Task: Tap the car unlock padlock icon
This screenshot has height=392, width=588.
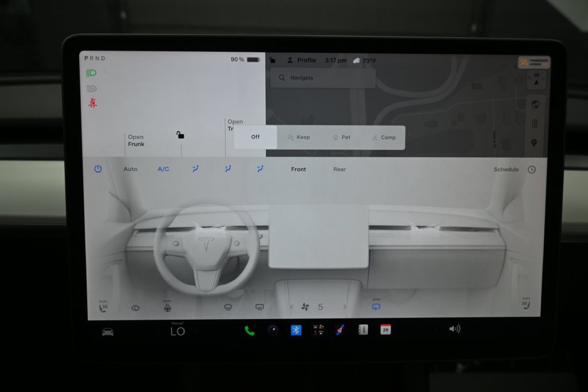Action: (180, 135)
